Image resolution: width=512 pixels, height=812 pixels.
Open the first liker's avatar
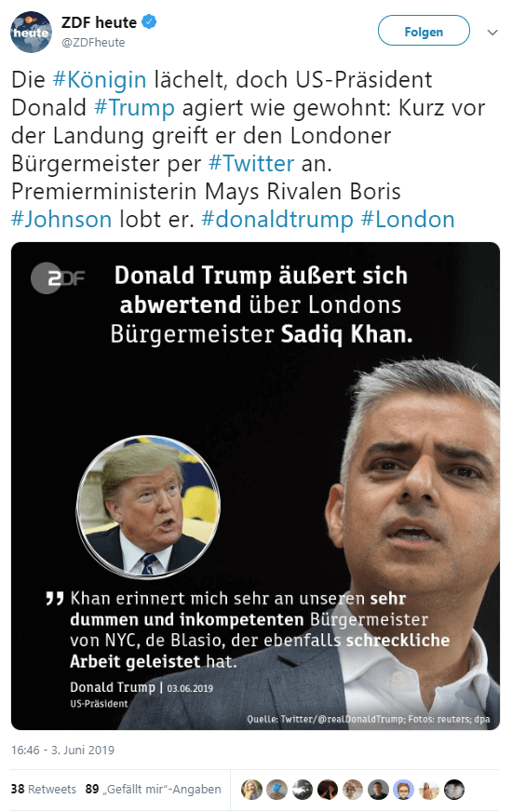(251, 790)
